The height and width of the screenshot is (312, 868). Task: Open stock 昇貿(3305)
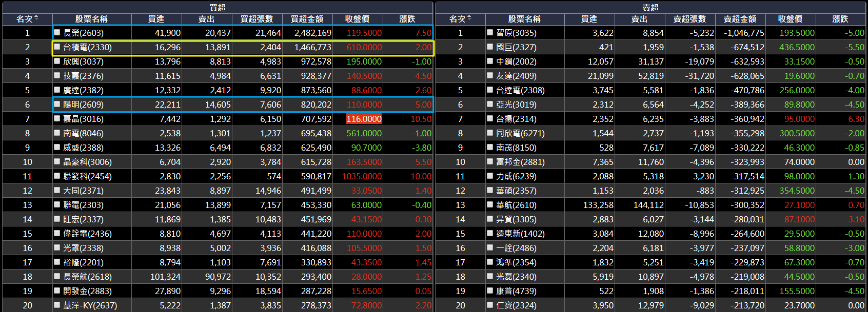pos(516,219)
